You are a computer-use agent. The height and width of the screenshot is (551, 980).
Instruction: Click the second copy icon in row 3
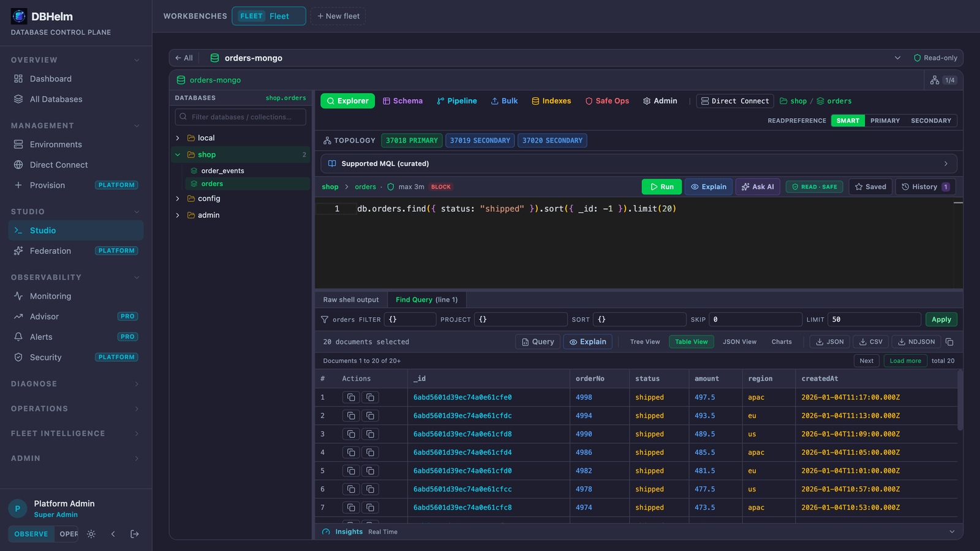point(371,434)
